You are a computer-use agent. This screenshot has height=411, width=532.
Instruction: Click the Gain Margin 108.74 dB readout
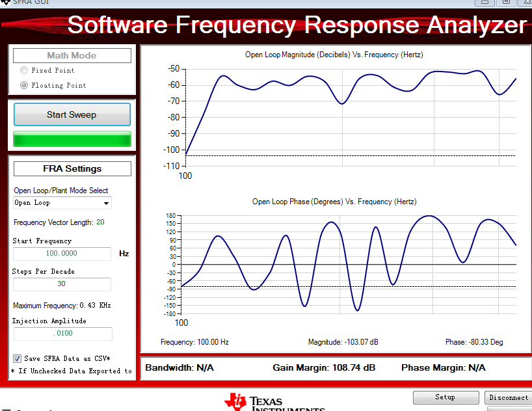click(x=324, y=367)
